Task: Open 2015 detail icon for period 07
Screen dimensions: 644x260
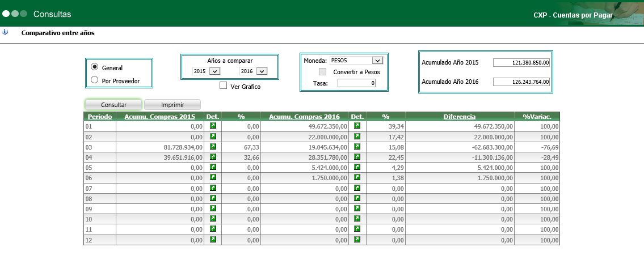Action: [213, 187]
